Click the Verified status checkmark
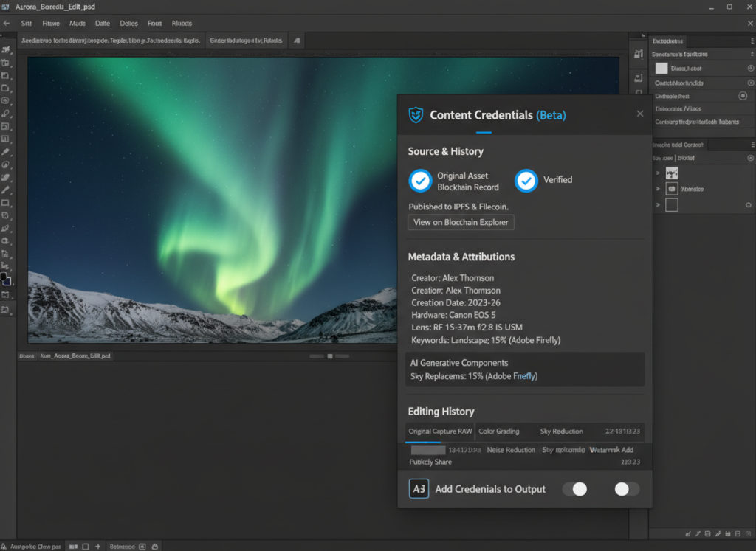This screenshot has width=756, height=551. tap(527, 180)
